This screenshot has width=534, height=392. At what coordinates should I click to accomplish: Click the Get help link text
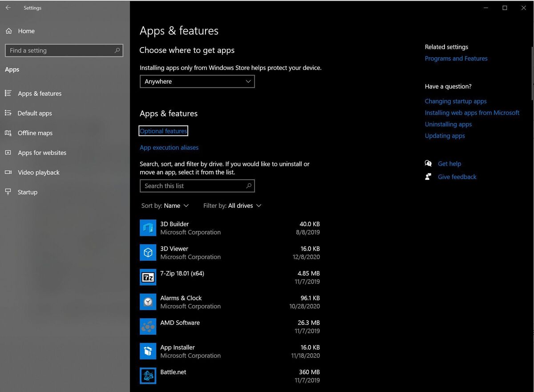point(449,163)
